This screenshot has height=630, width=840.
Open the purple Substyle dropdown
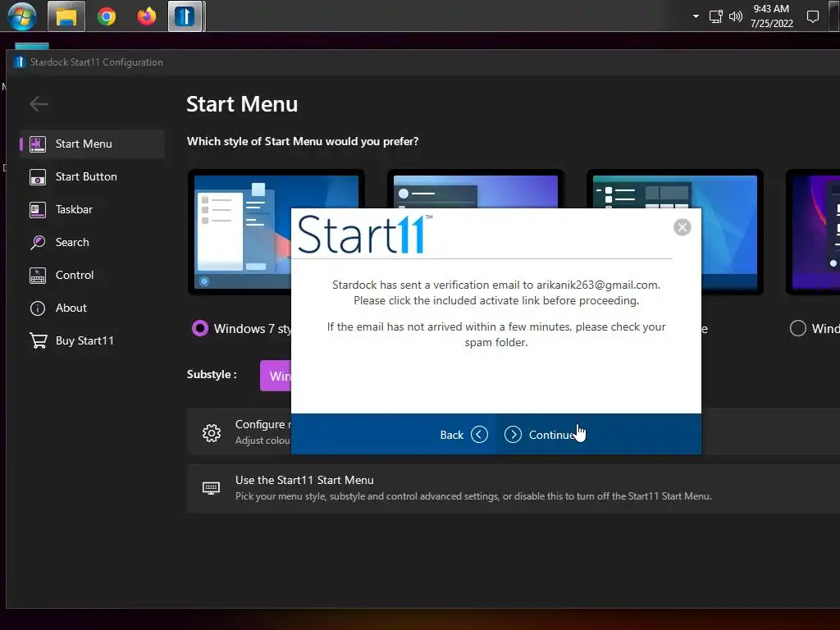pos(276,376)
